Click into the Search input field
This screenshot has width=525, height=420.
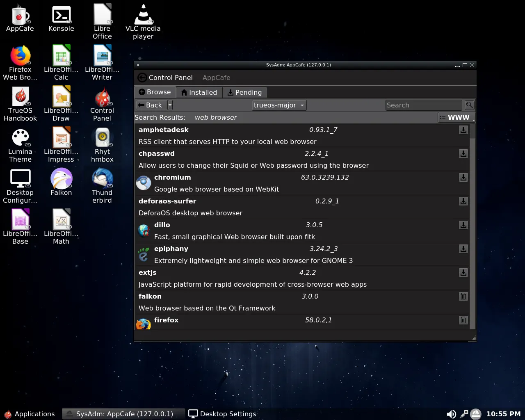424,105
